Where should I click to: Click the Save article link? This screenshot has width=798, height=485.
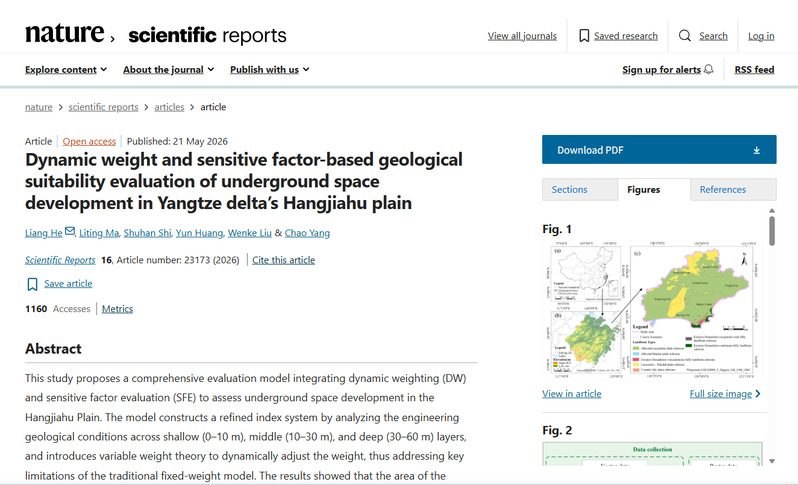68,283
